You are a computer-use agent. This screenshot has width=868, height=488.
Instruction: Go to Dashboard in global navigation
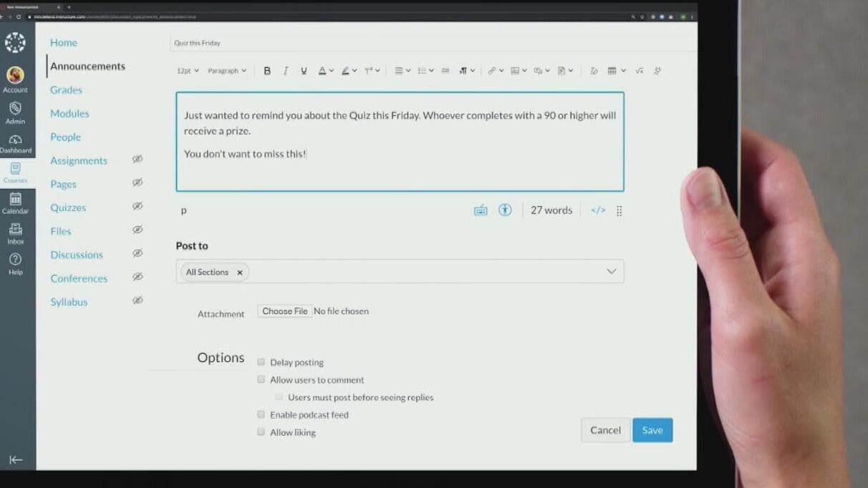coord(15,144)
